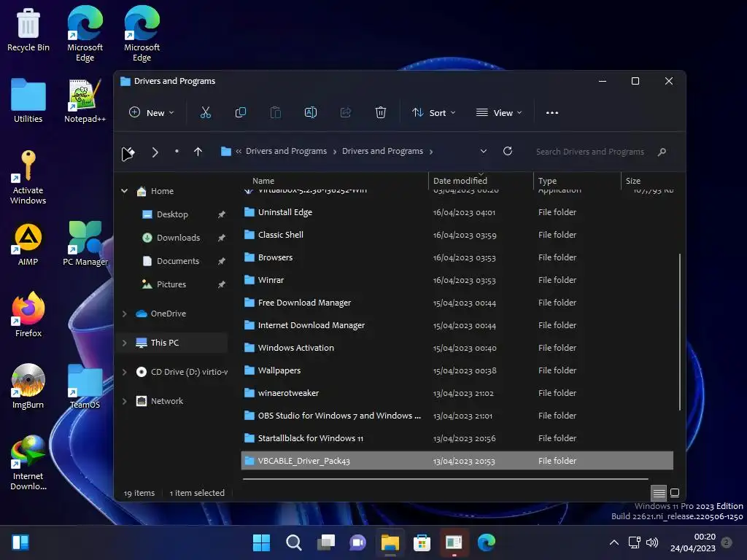This screenshot has width=747, height=560.
Task: Expand the Network tree node
Action: point(124,402)
